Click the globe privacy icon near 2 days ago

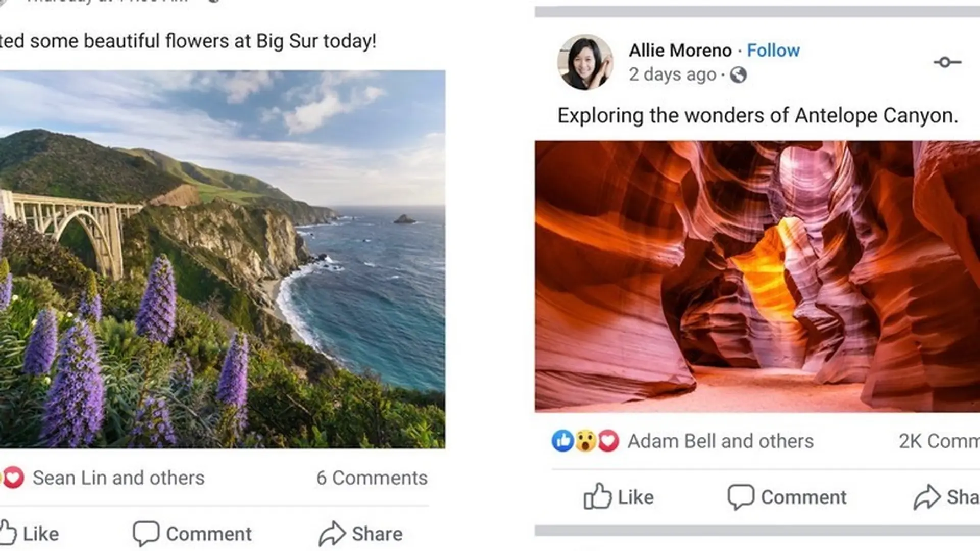pyautogui.click(x=738, y=74)
